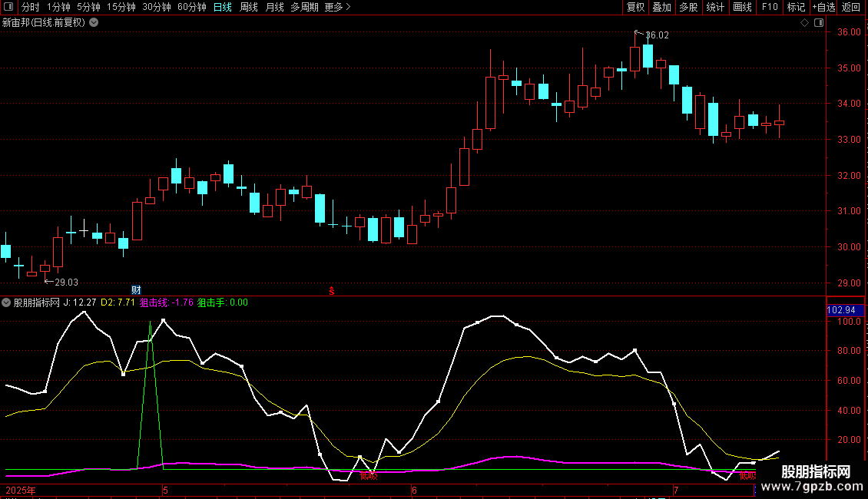The height and width of the screenshot is (499, 868).
Task: Click the 100.00 indicator axis label
Action: [x=847, y=322]
